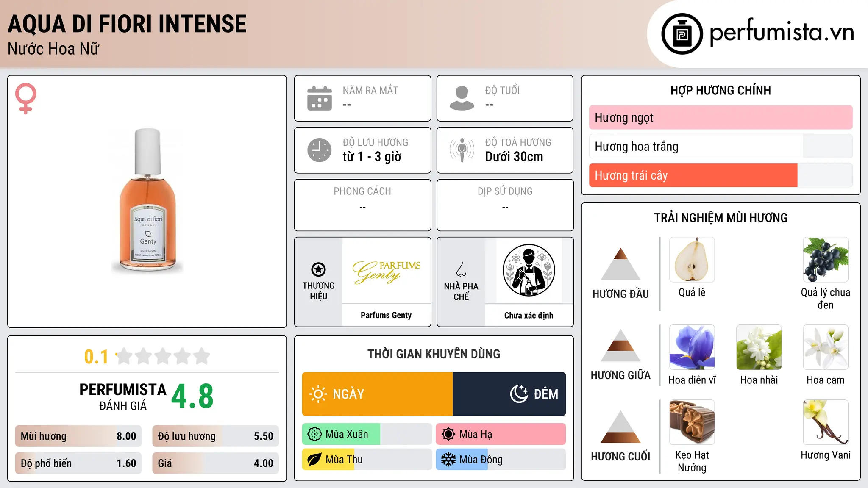The height and width of the screenshot is (488, 868).
Task: Select the Hoa diên vĩ iris note image
Action: (x=692, y=347)
